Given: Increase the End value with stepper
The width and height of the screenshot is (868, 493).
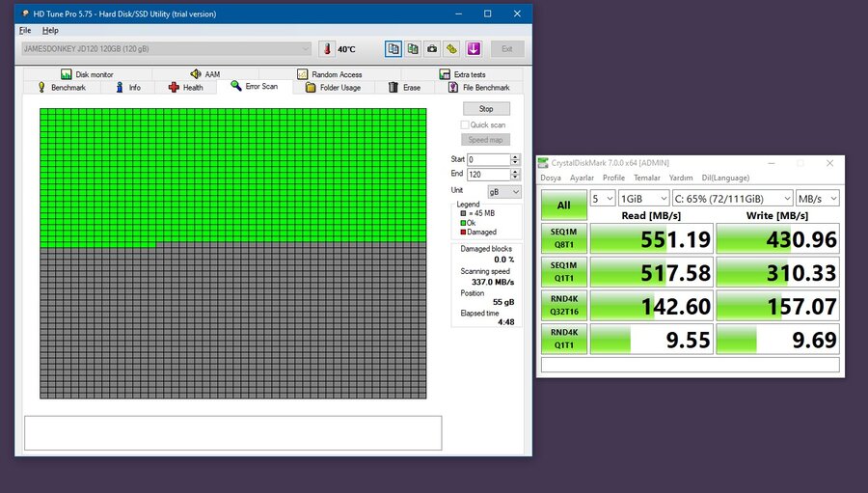Looking at the screenshot, I should pos(516,172).
